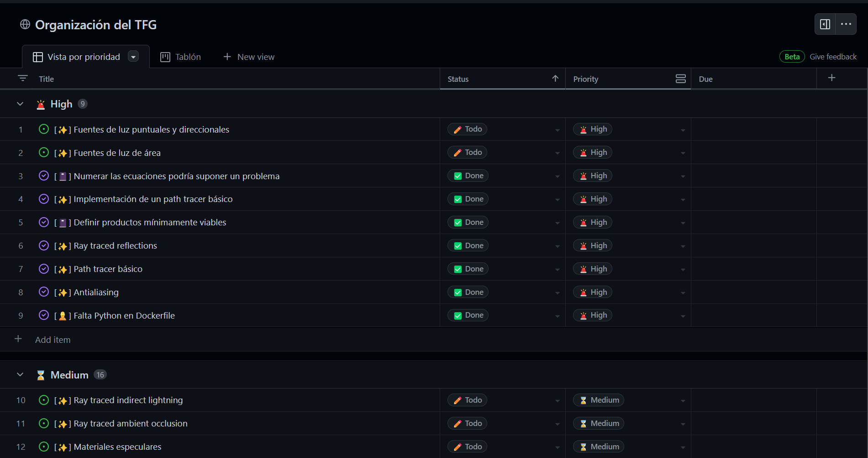
Task: Click the Give feedback link
Action: (x=833, y=57)
